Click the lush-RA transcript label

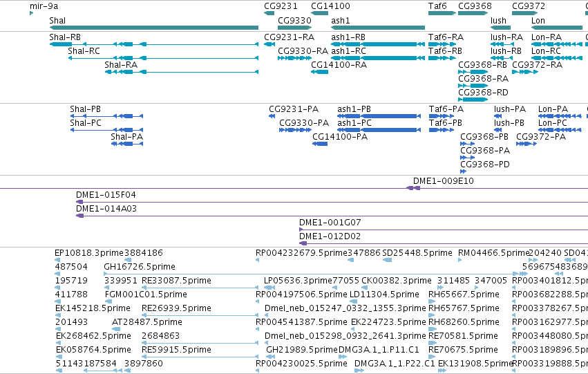point(506,37)
